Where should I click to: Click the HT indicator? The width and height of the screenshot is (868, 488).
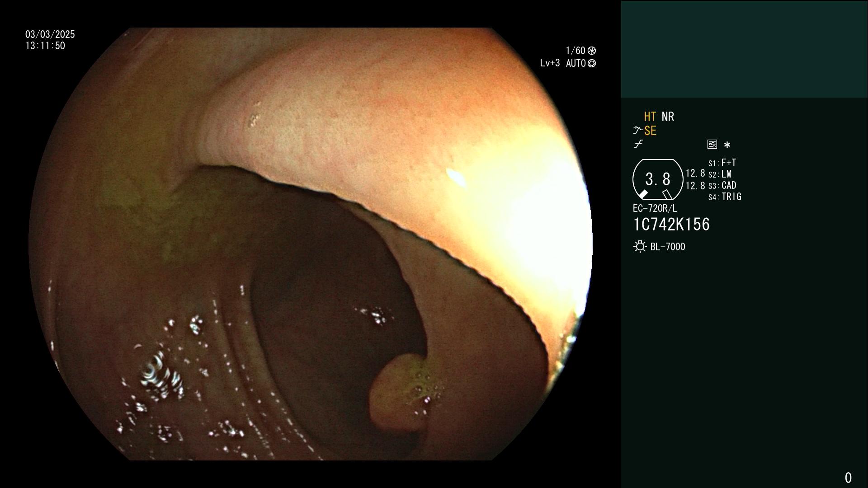click(x=650, y=117)
